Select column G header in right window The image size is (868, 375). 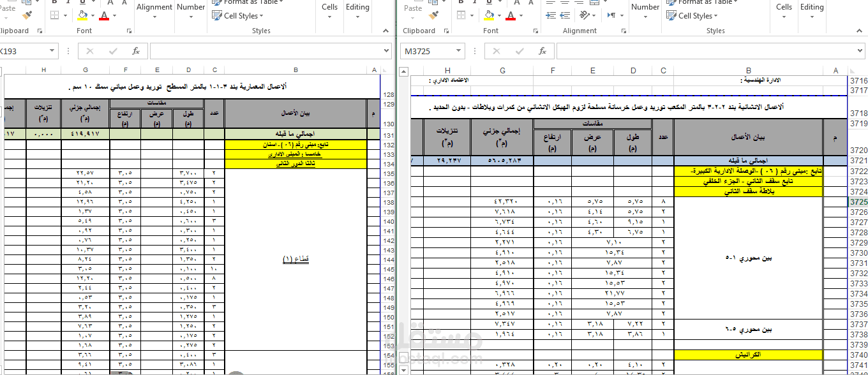tap(503, 70)
